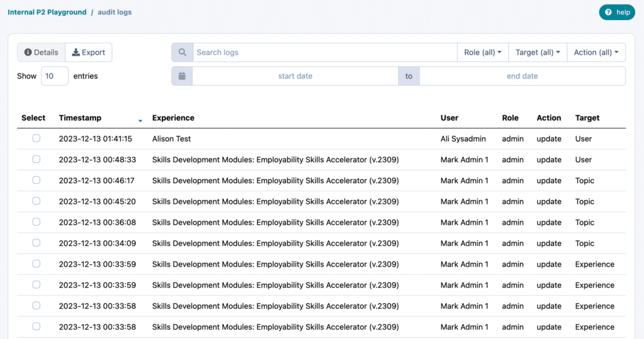Export logs using the Export button
The height and width of the screenshot is (339, 644).
pyautogui.click(x=89, y=52)
